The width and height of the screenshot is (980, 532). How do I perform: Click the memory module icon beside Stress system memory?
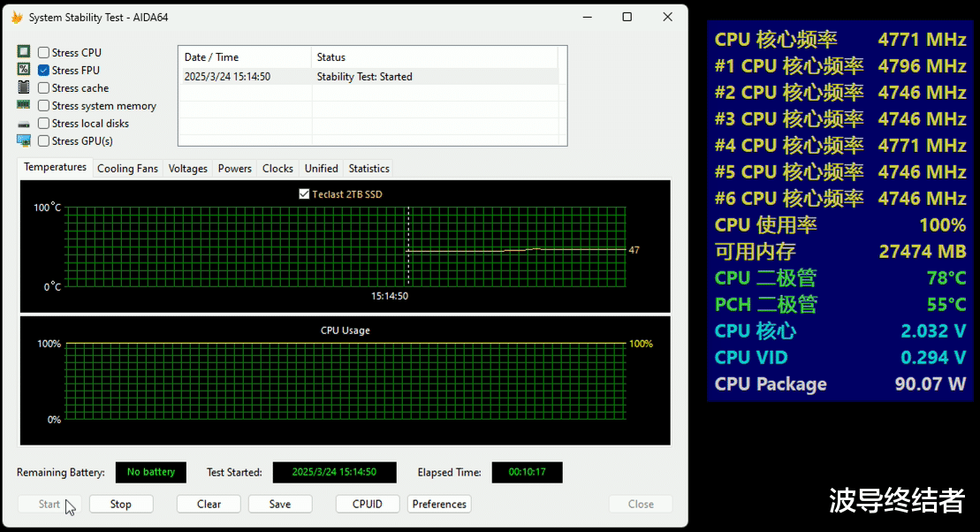click(24, 105)
